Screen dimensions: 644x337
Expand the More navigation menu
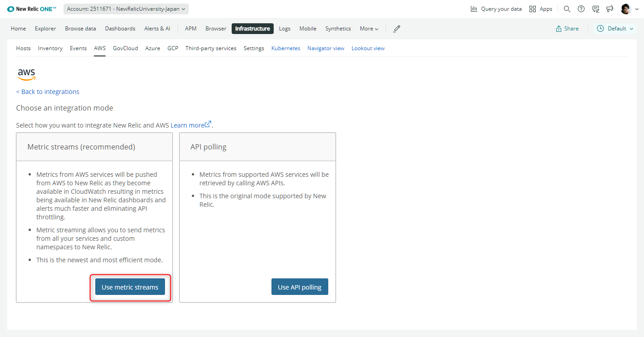coord(369,29)
